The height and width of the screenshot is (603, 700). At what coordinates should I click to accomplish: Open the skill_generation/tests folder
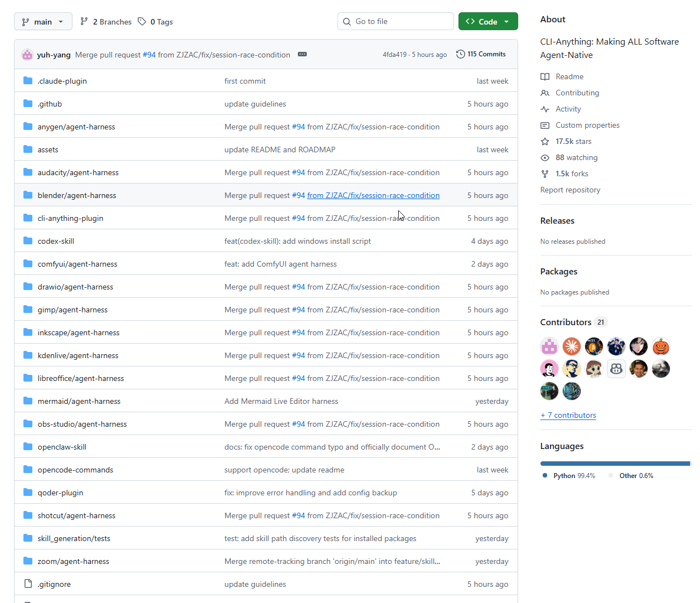[x=74, y=538]
